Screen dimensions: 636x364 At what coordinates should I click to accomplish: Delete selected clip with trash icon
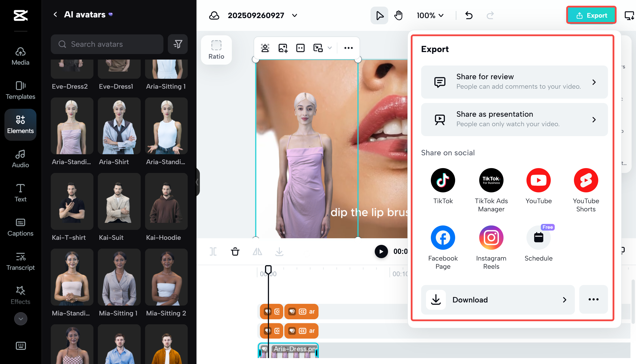click(235, 251)
